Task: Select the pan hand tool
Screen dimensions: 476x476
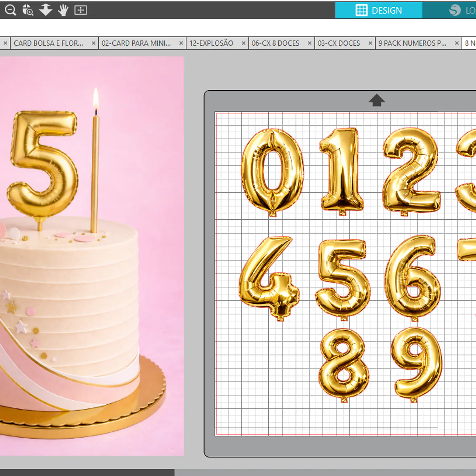Action: pos(63,10)
